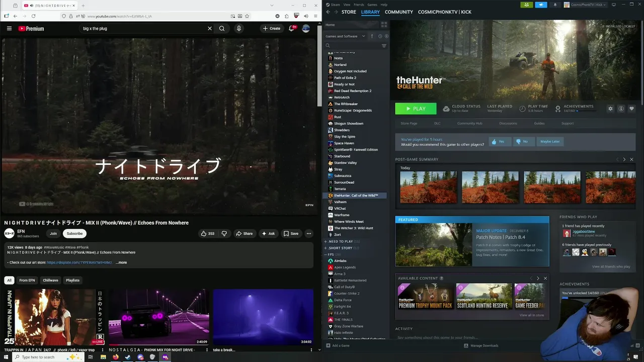
Task: Click the YouTube page scrollbar
Action: (x=319, y=65)
